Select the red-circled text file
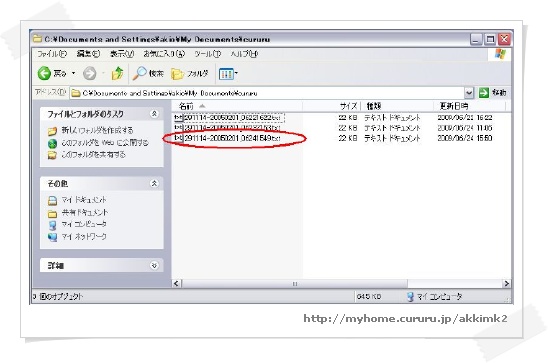 [x=227, y=138]
